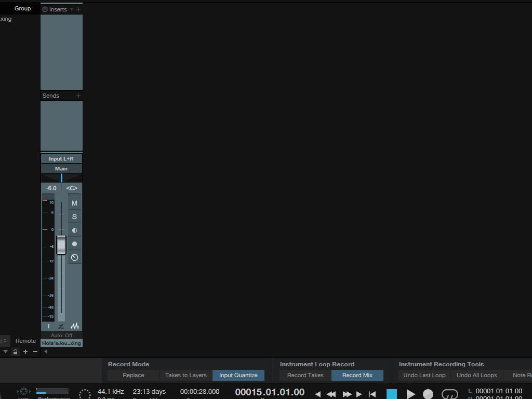The width and height of the screenshot is (532, 399).
Task: Open the Remote panel
Action: pos(26,341)
